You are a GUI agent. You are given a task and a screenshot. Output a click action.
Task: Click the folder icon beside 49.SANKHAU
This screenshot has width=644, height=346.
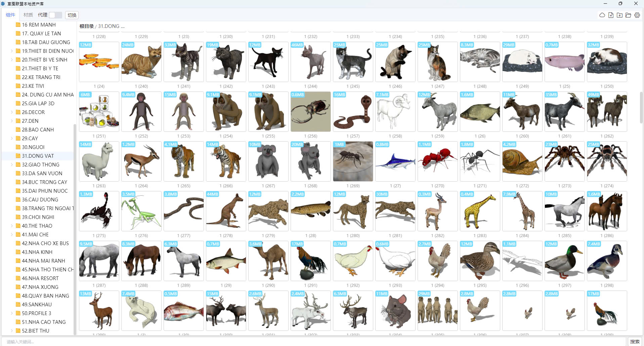click(18, 305)
